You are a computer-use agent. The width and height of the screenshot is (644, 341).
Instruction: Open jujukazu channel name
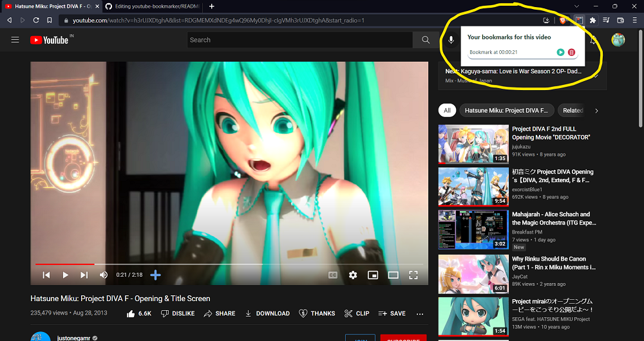[x=521, y=147]
